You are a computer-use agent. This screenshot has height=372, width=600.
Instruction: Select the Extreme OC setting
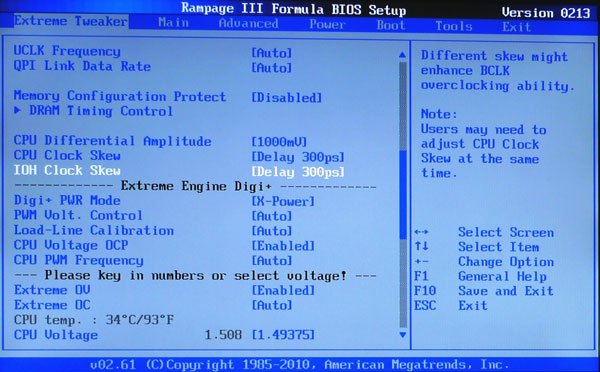pos(52,305)
